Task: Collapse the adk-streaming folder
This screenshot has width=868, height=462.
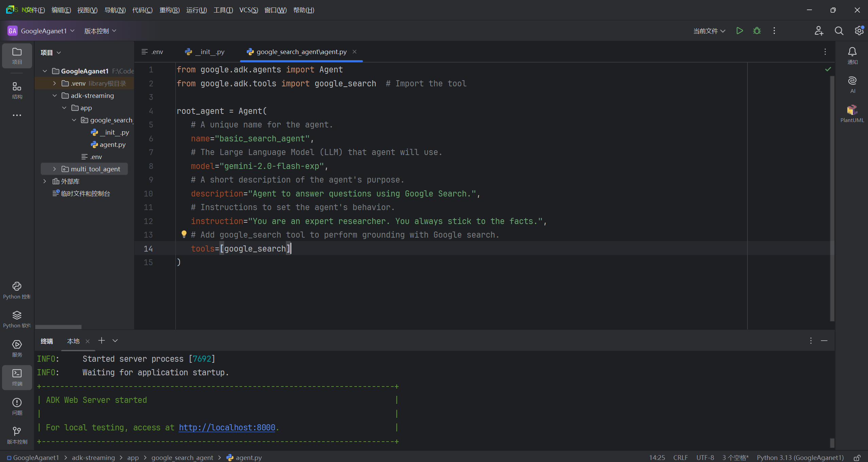Action: [54, 96]
